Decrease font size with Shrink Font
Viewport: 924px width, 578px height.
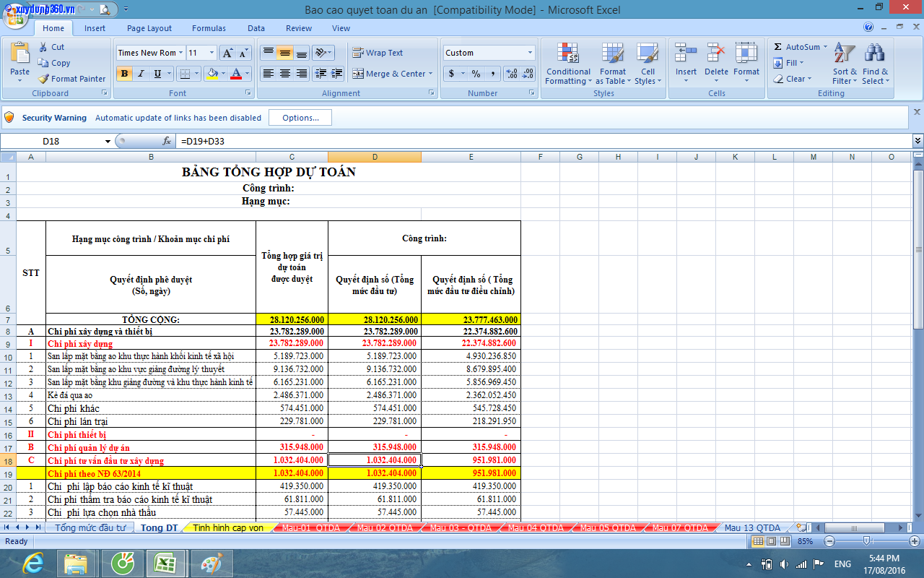[243, 53]
